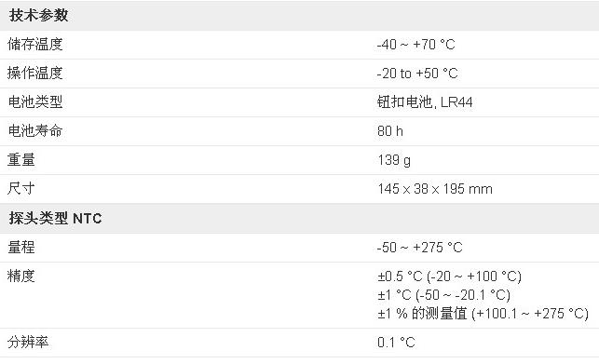Viewport: 599px width, 364px height.
Task: Click the 钮扣电池, LR44 value
Action: [425, 102]
